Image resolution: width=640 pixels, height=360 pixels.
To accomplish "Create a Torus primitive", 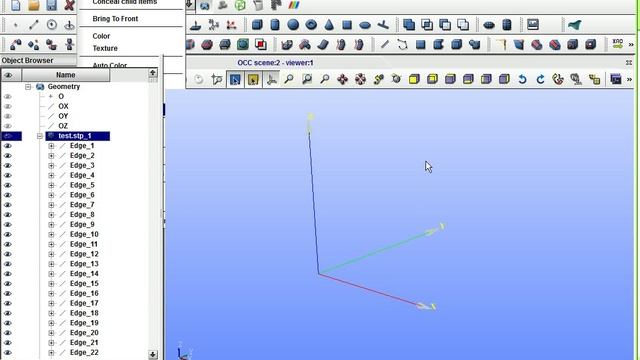I will click(311, 25).
